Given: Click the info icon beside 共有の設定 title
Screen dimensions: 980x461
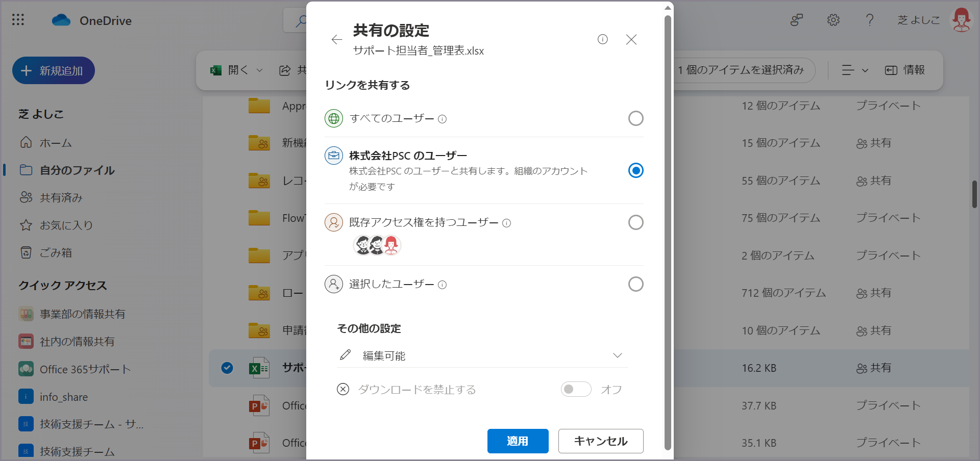Looking at the screenshot, I should click(603, 39).
